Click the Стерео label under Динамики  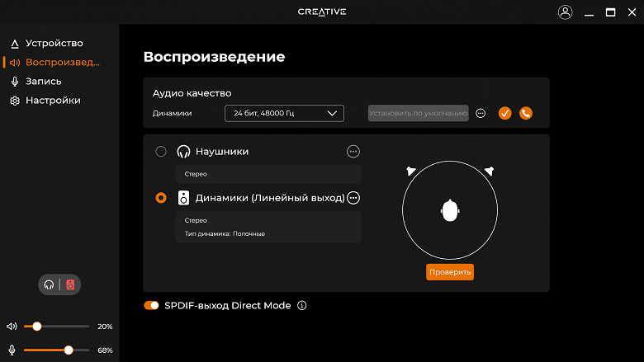pyautogui.click(x=196, y=220)
